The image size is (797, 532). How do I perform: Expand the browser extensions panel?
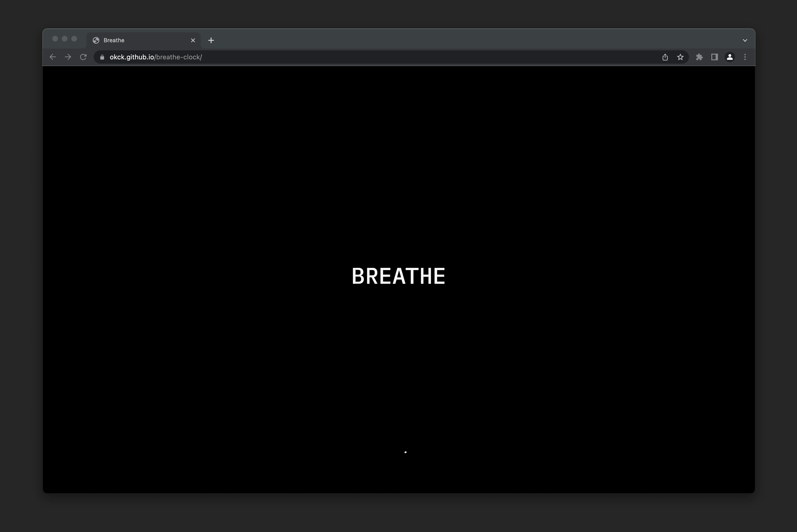click(x=700, y=57)
